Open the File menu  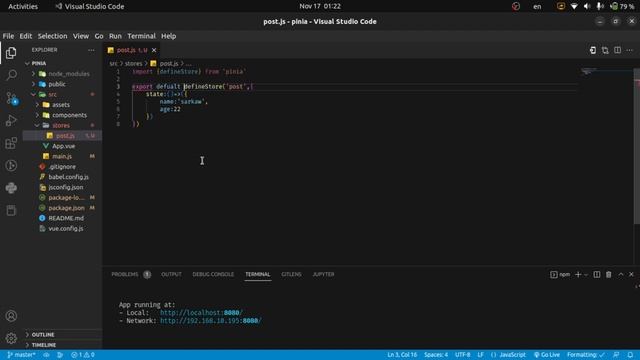pyautogui.click(x=8, y=36)
